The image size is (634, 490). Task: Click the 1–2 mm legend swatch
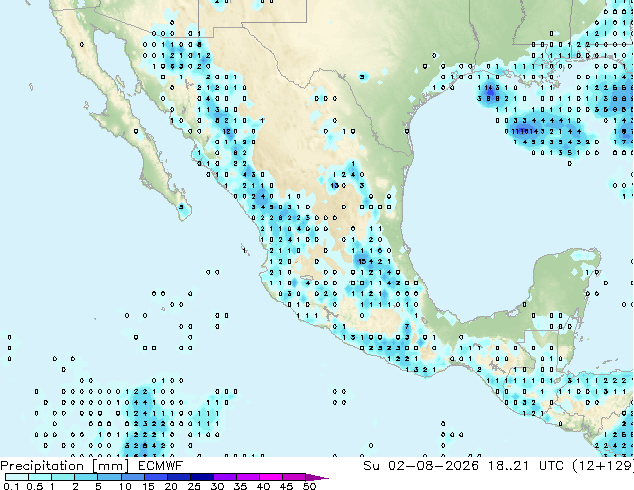pos(63,477)
